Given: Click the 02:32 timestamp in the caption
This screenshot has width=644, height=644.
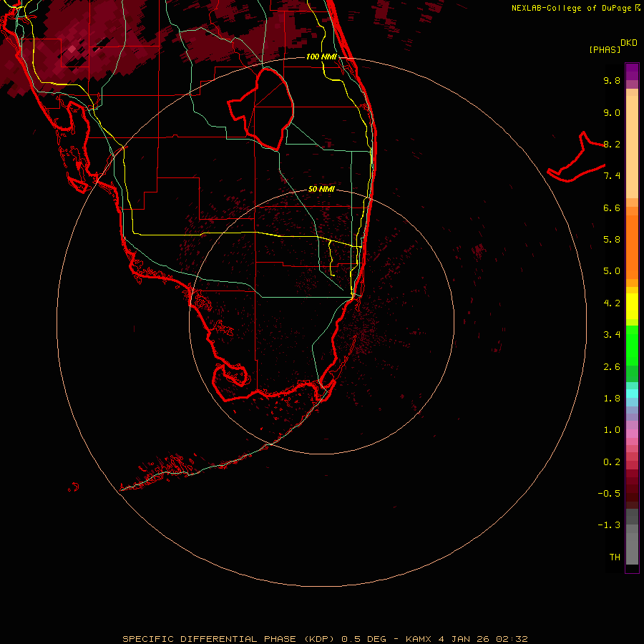Looking at the screenshot, I should click(512, 639).
